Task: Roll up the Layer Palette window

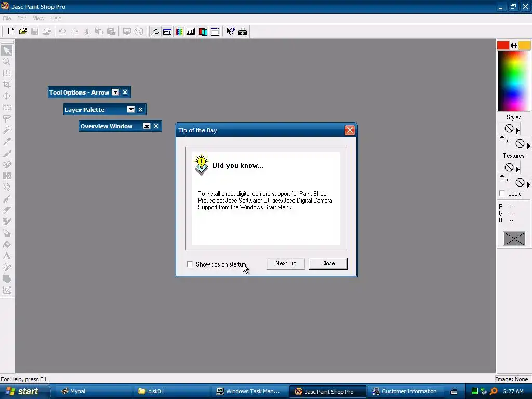Action: point(131,109)
